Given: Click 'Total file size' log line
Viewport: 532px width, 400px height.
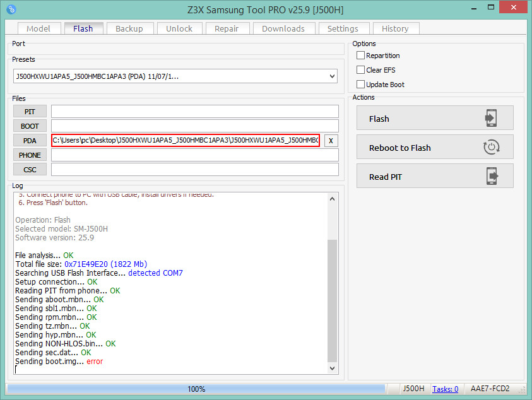Looking at the screenshot, I should tap(81, 264).
